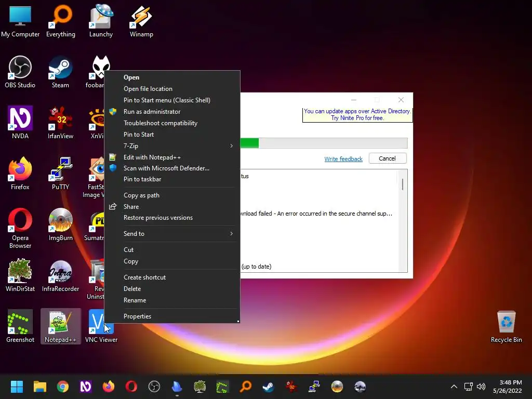
Task: Choose Create shortcut
Action: tap(172, 277)
